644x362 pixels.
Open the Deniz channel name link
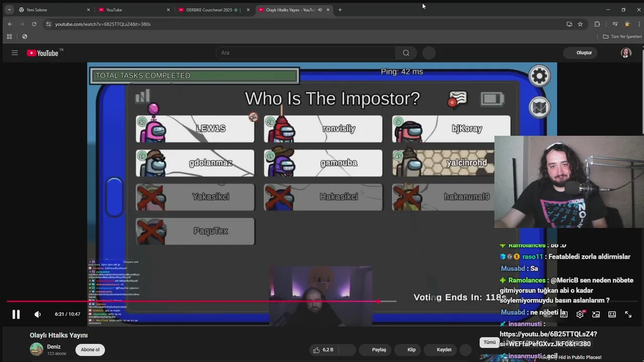pyautogui.click(x=54, y=346)
